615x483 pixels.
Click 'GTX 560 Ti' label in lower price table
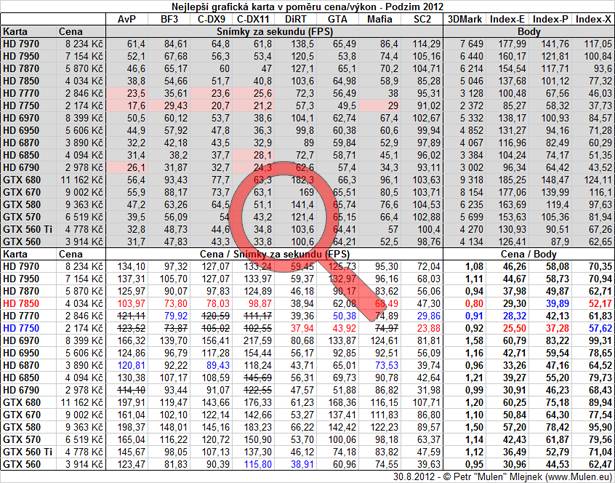(x=27, y=452)
